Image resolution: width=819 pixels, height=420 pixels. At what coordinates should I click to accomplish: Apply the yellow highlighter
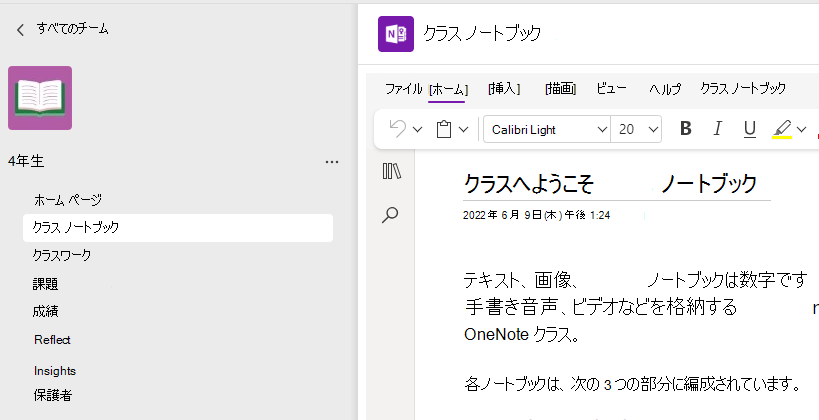click(x=782, y=129)
